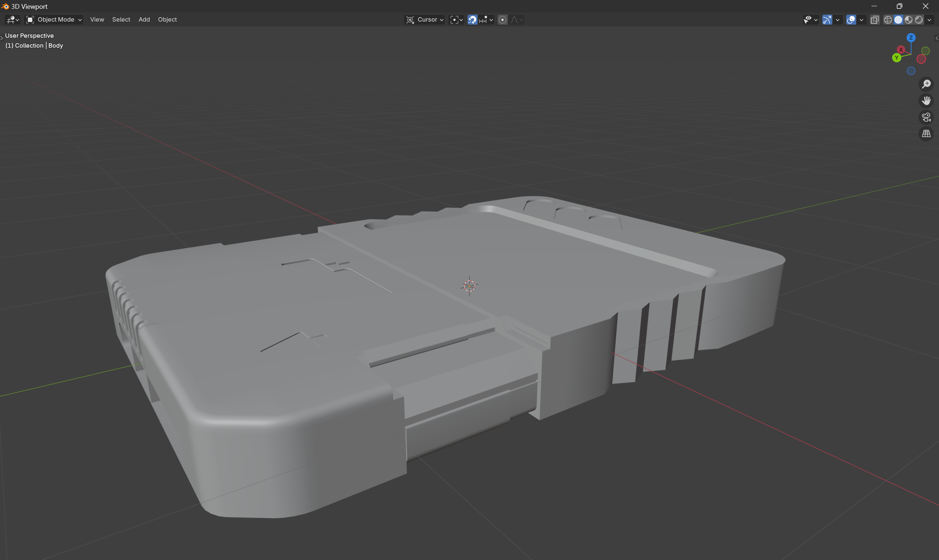
Task: Restore down the 3D Viewport window
Action: pyautogui.click(x=899, y=6)
